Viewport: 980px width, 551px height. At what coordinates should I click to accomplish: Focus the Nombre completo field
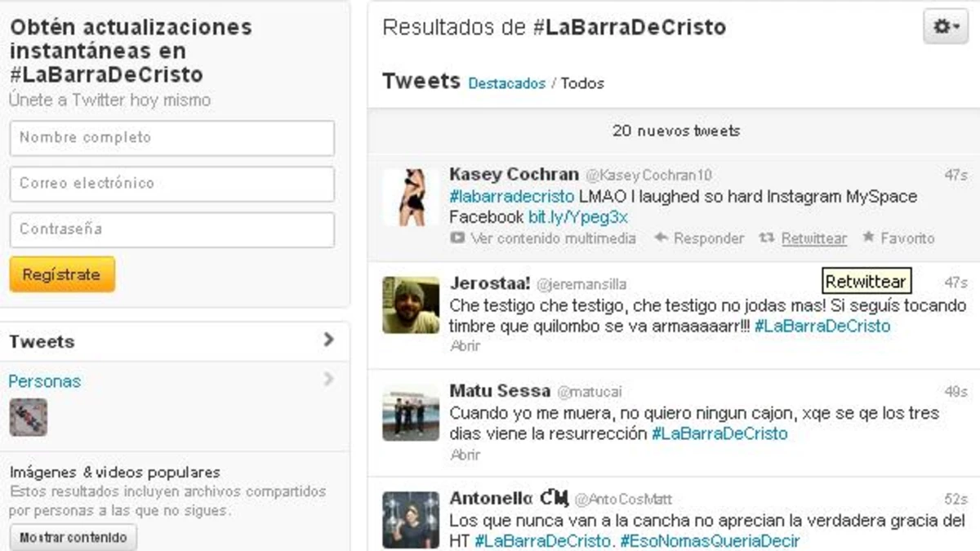tap(172, 138)
